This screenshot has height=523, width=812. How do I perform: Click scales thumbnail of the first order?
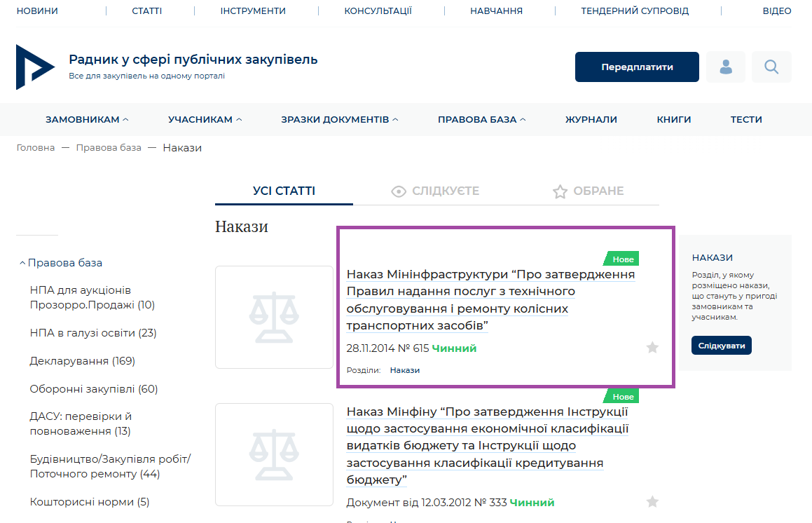tap(274, 317)
